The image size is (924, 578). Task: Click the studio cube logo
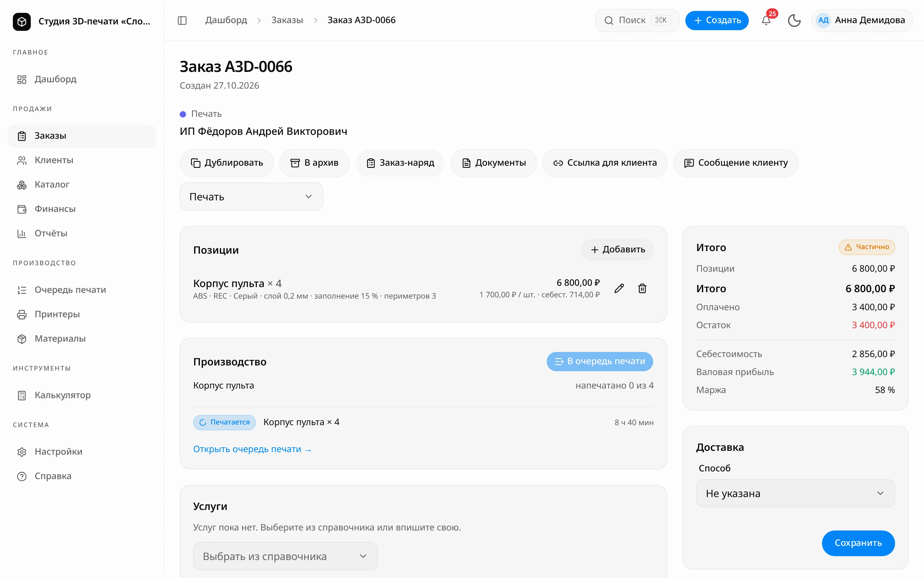(22, 22)
